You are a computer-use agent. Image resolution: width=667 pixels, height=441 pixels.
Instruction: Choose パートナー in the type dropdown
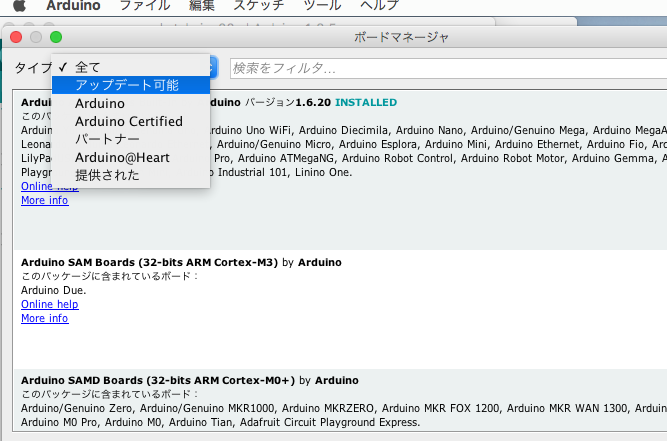[108, 139]
